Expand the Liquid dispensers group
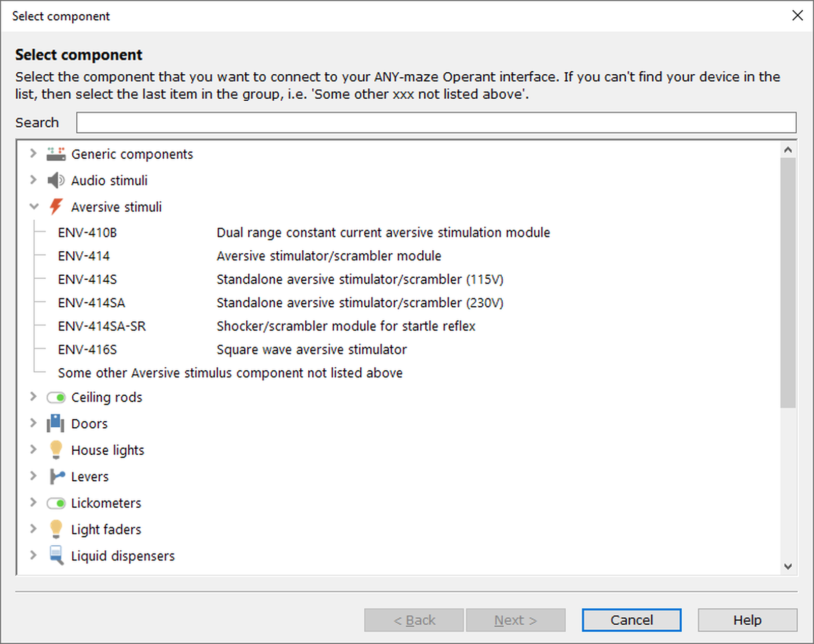The image size is (814, 644). 34,555
